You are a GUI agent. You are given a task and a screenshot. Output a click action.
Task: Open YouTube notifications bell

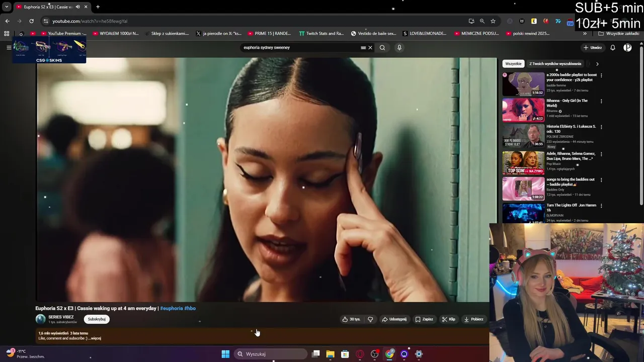(613, 47)
